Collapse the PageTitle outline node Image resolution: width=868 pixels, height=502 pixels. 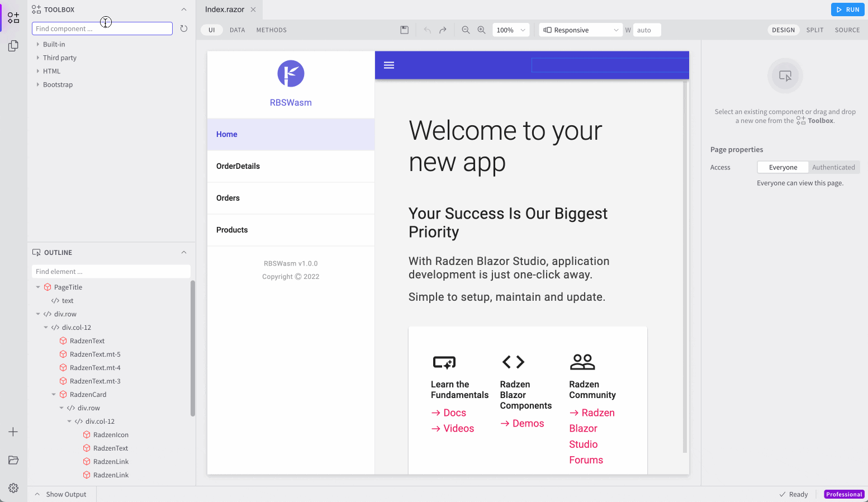38,287
